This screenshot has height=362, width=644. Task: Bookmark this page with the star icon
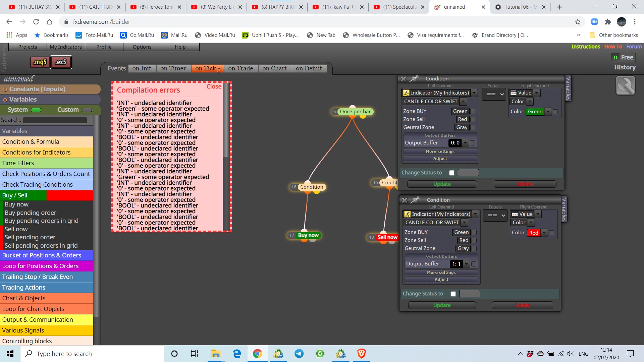point(578,22)
